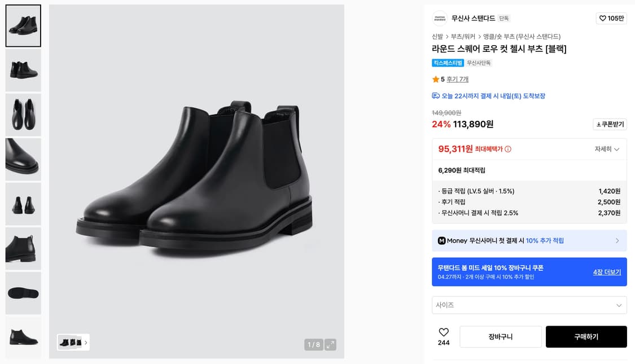Image resolution: width=635 pixels, height=364 pixels.
Task: Click the 구매하기 purchase button
Action: point(586,336)
